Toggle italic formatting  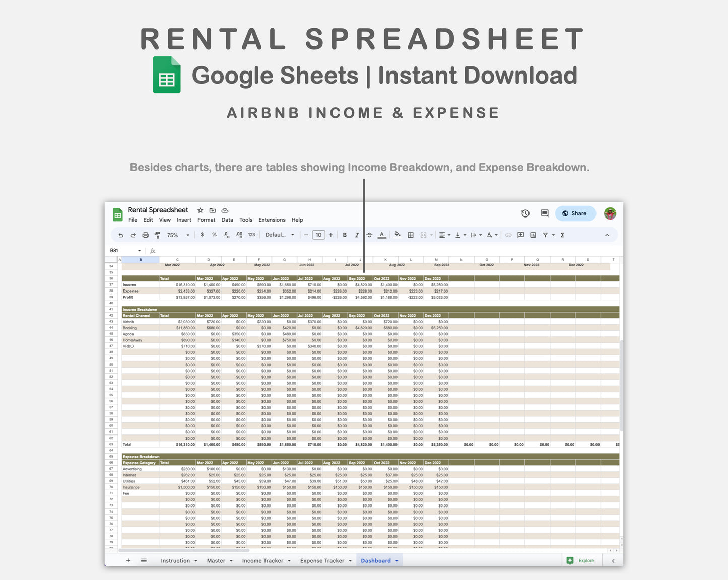coord(357,235)
